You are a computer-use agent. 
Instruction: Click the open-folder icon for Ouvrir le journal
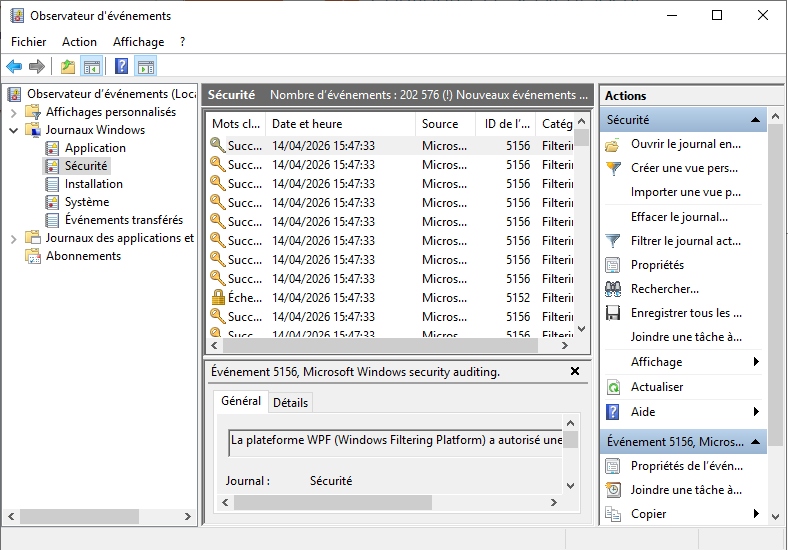point(613,145)
